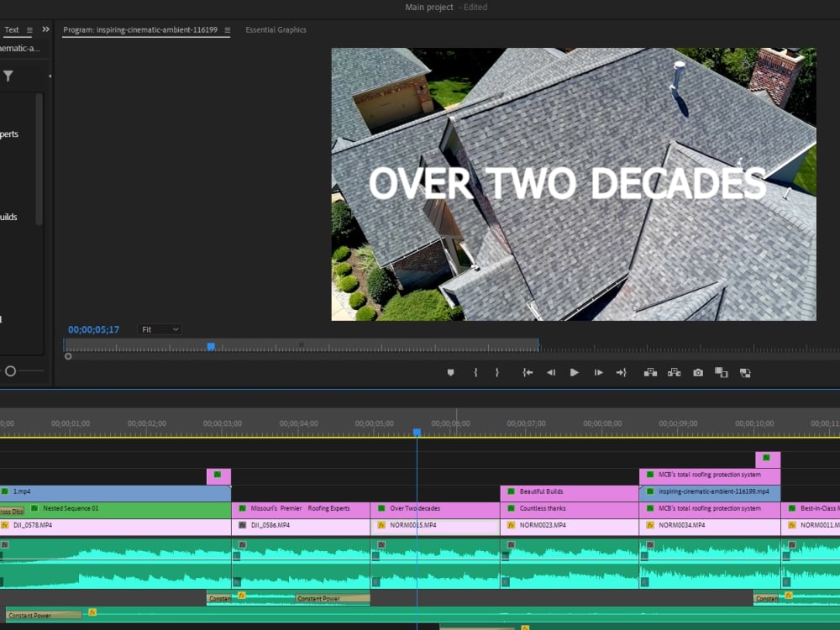
Task: Click the Extract button
Action: 674,372
